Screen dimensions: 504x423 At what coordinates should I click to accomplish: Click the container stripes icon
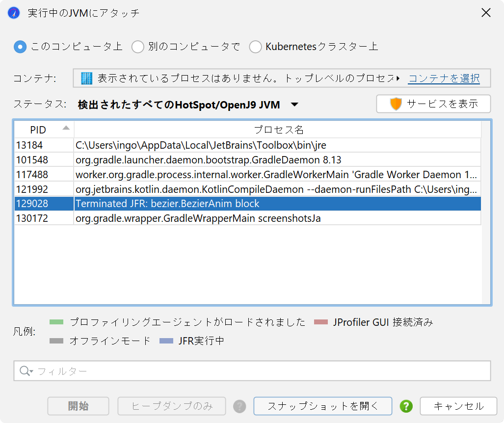[86, 78]
